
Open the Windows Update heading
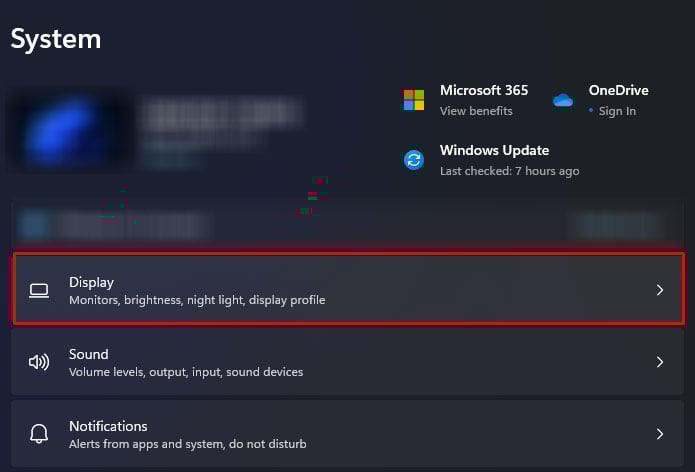(x=494, y=150)
